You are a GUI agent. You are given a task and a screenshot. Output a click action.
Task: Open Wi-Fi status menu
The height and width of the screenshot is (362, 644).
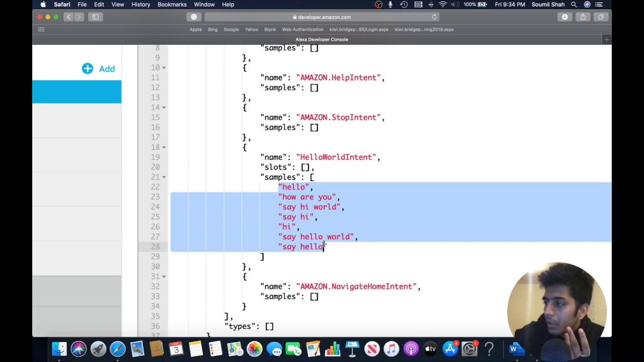point(443,5)
